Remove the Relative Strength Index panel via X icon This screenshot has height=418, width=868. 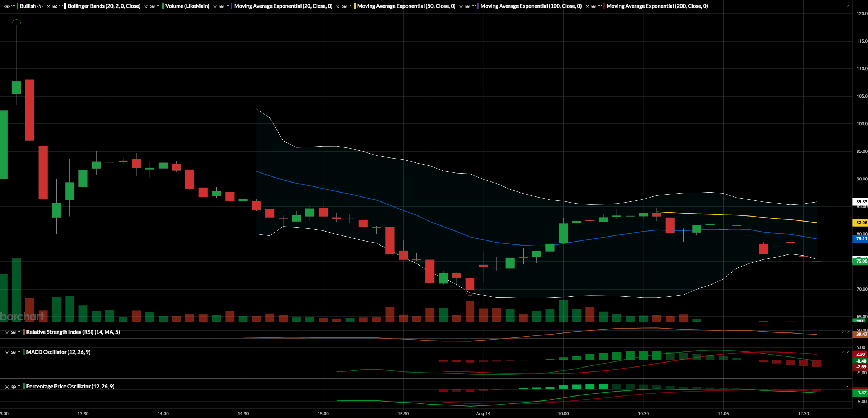tap(7, 332)
